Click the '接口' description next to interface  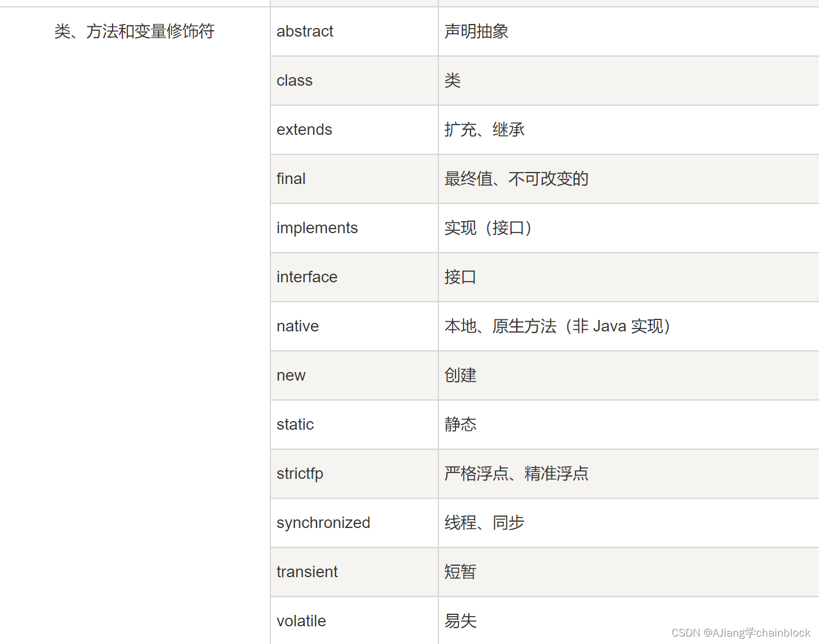point(629,277)
